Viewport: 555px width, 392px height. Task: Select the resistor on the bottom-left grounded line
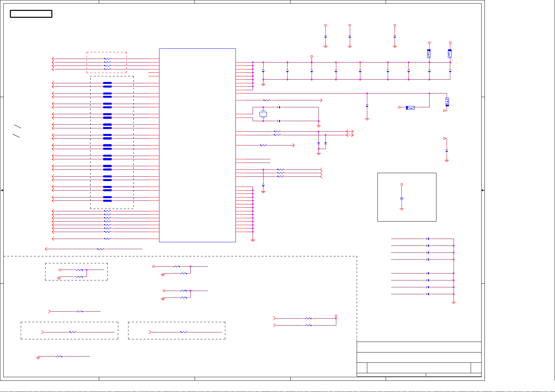(x=59, y=356)
